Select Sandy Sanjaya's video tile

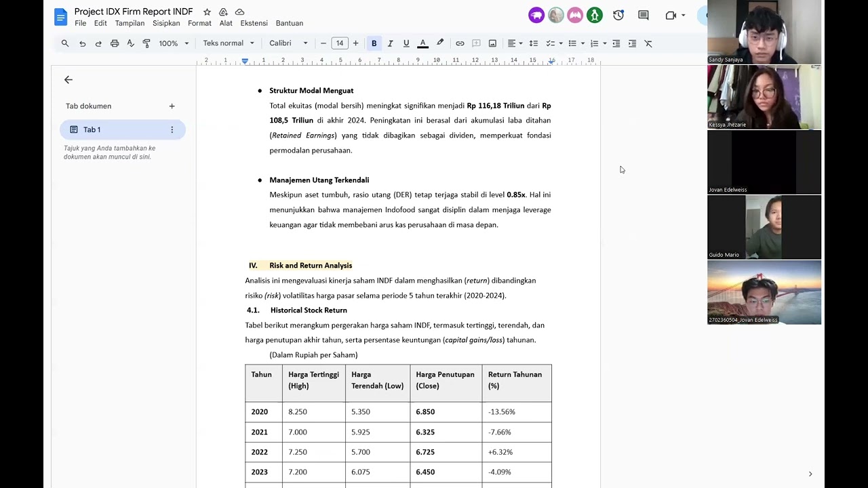[x=764, y=32]
